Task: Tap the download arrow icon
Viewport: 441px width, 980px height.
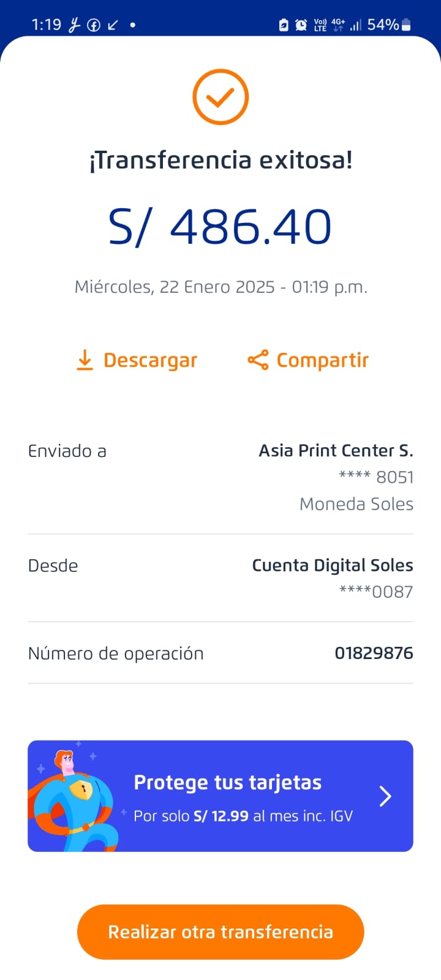Action: 85,360
